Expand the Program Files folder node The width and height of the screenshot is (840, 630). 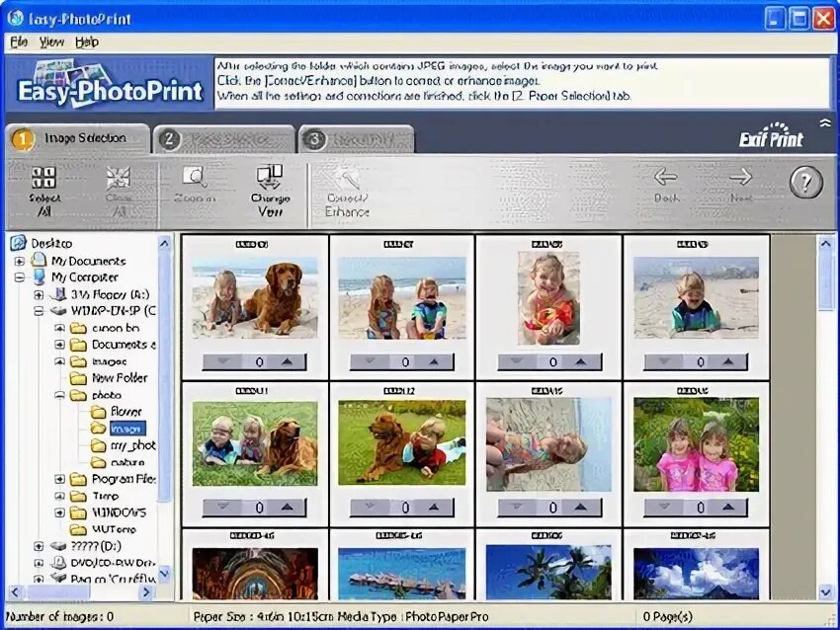pyautogui.click(x=60, y=479)
